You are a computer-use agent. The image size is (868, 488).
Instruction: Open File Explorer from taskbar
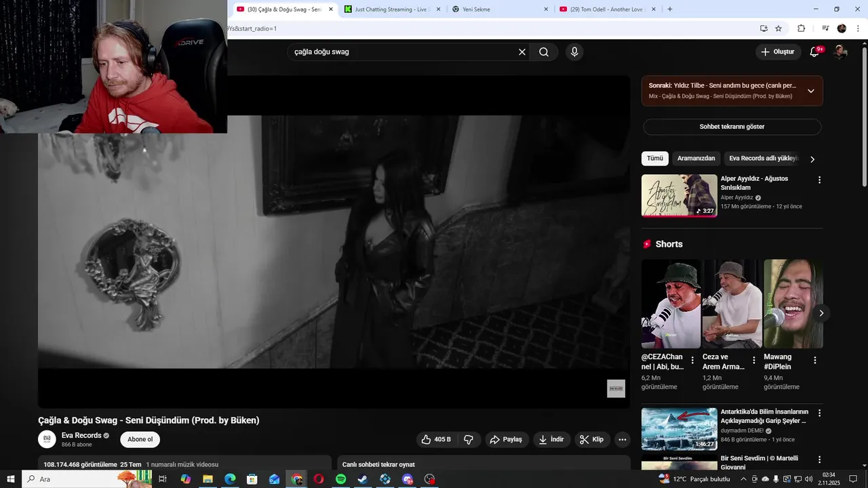pyautogui.click(x=208, y=479)
